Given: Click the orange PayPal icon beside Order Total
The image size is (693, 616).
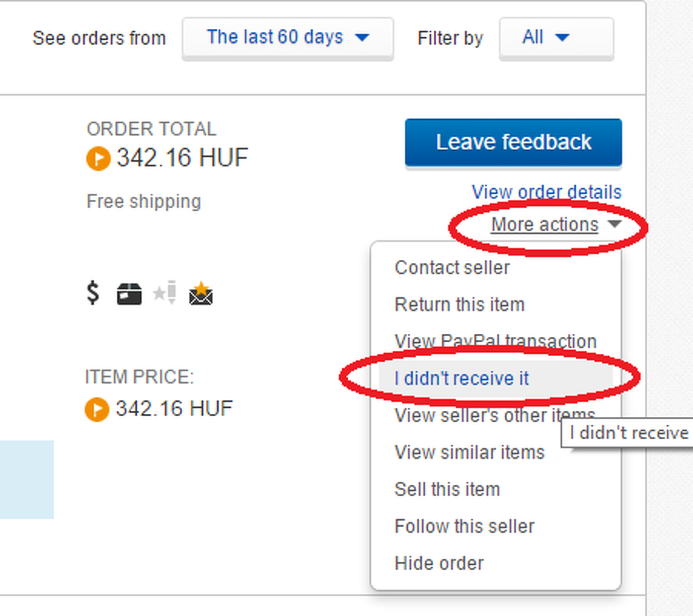Looking at the screenshot, I should [x=99, y=159].
